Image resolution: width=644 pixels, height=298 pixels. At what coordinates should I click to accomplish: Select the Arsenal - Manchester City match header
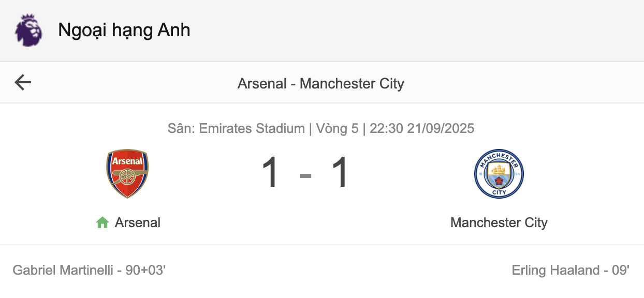pyautogui.click(x=321, y=84)
